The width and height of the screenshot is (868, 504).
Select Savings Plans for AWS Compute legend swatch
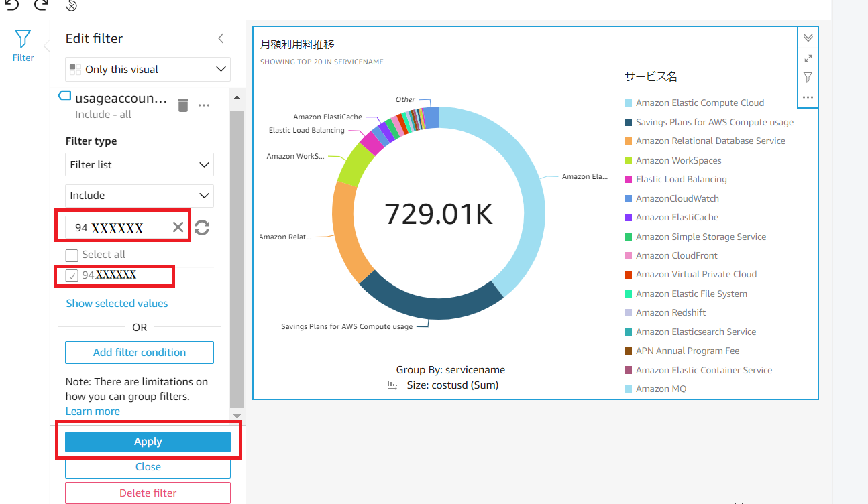click(x=629, y=123)
